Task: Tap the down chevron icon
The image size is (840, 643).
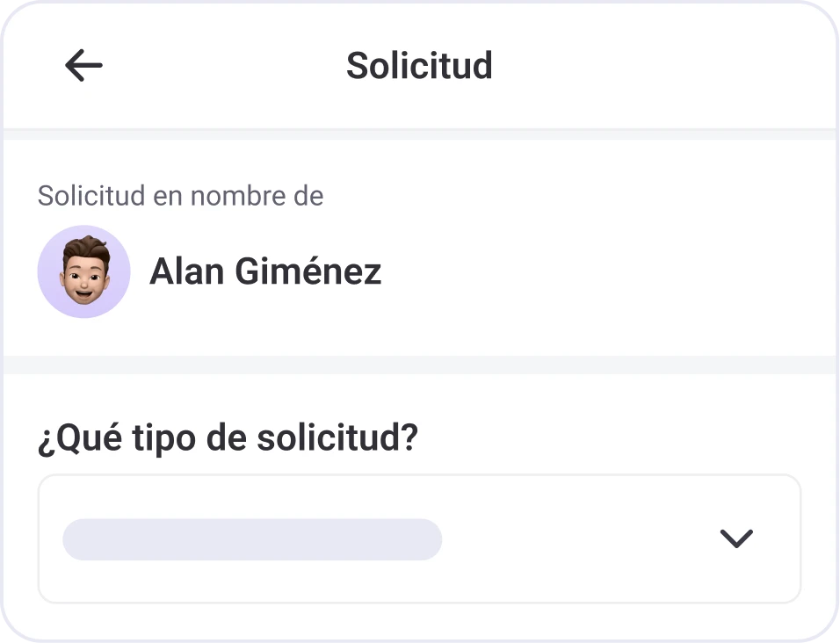Action: tap(735, 538)
